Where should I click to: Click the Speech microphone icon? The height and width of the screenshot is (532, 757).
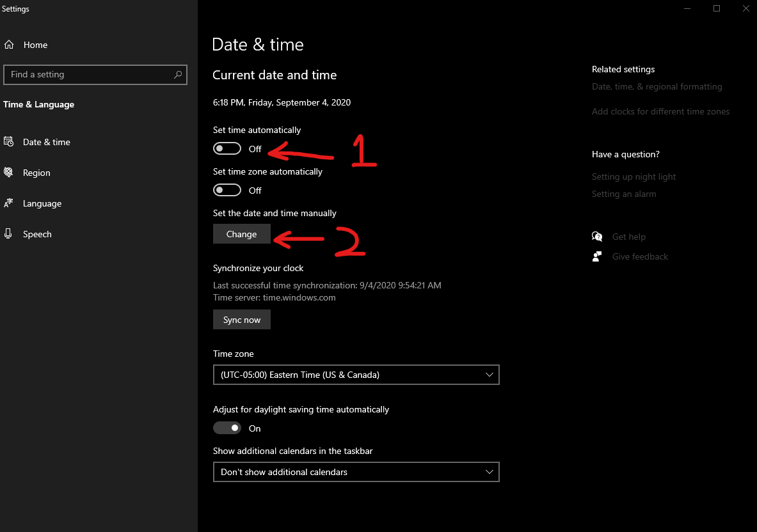(x=9, y=234)
